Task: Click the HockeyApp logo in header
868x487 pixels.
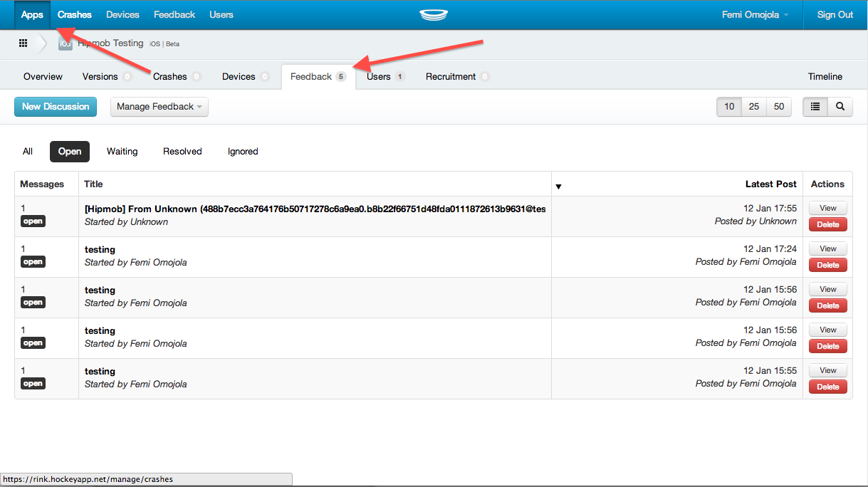Action: (433, 15)
